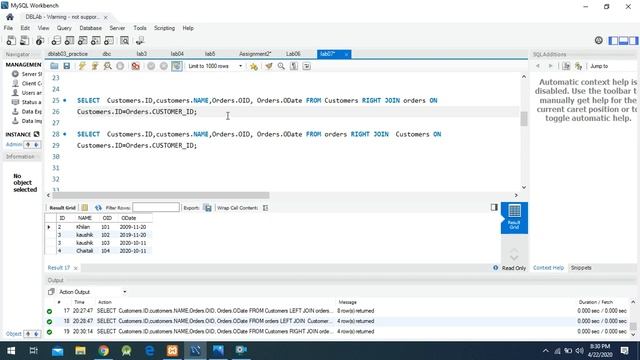Save the script with the floppy icon
This screenshot has height=360, width=640.
67,66
